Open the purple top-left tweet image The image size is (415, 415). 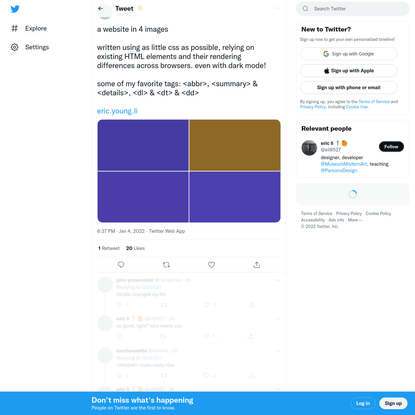click(x=143, y=145)
